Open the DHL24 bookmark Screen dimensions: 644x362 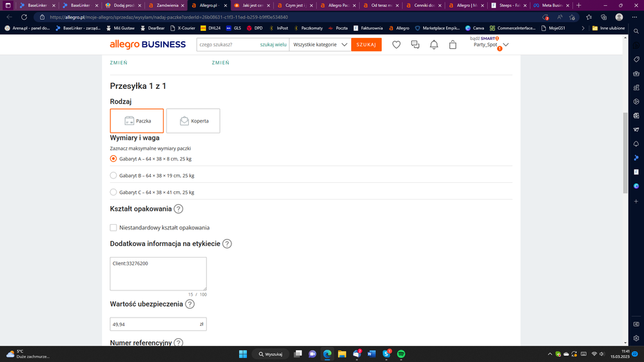tap(210, 28)
